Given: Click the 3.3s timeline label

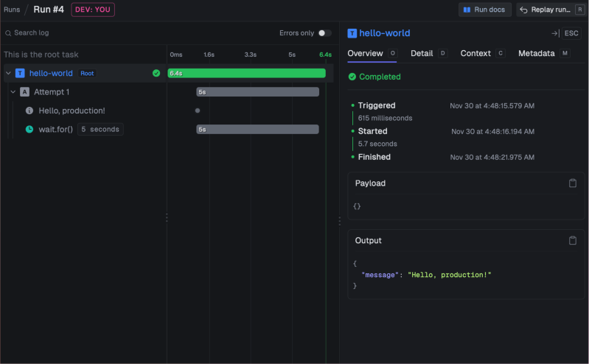Looking at the screenshot, I should coord(251,55).
